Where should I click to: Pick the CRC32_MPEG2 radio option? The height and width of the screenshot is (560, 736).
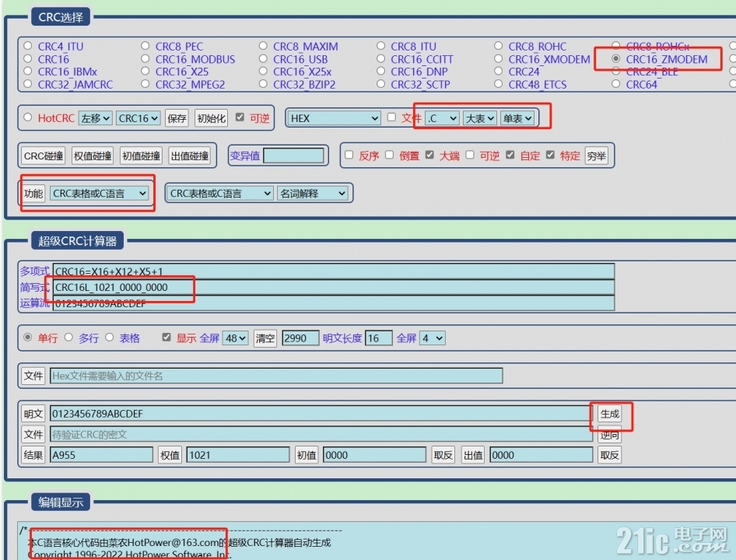pos(145,84)
